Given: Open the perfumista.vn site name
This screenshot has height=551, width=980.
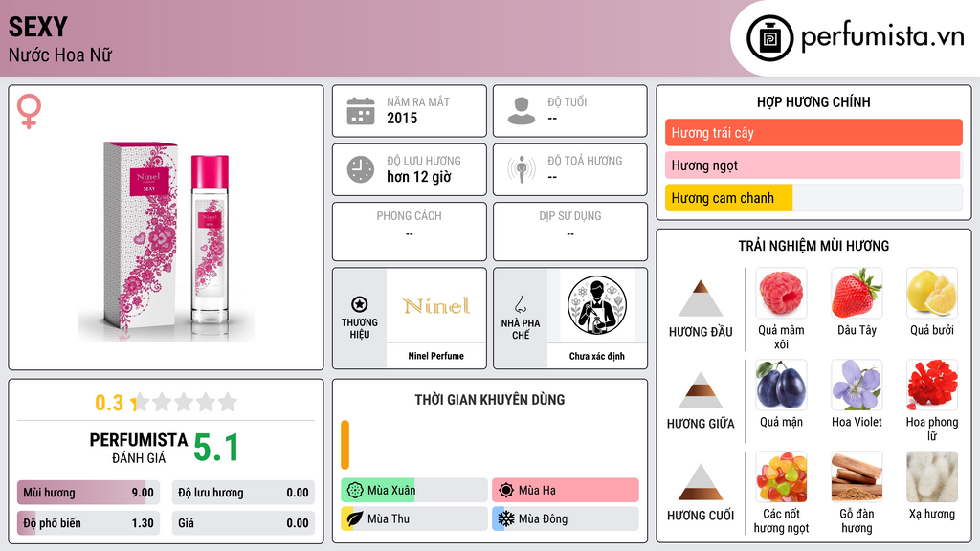Looking at the screenshot, I should pyautogui.click(x=882, y=37).
